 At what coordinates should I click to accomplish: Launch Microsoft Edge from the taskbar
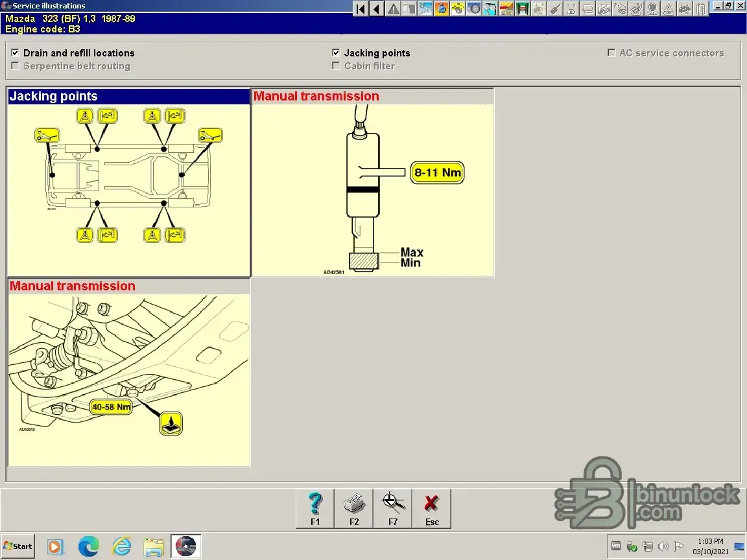click(89, 546)
